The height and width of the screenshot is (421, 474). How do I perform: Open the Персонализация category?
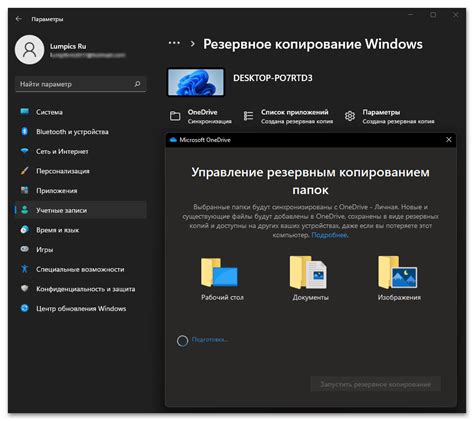tap(81, 171)
